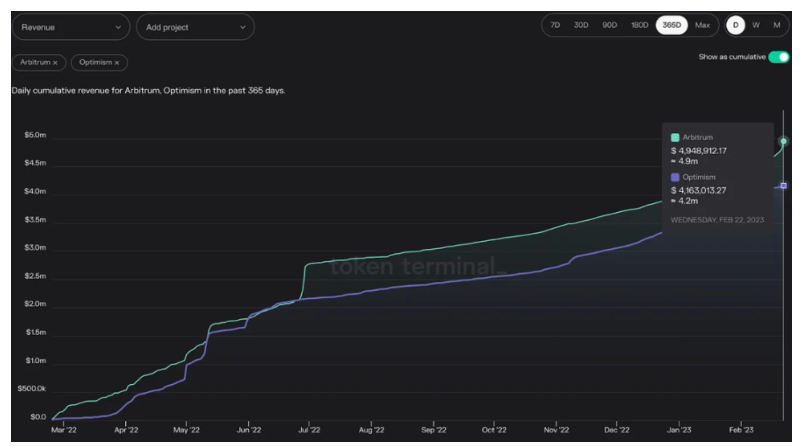Image resolution: width=803 pixels, height=447 pixels.
Task: Click the ≈ 4.9m approximation text
Action: coord(684,161)
